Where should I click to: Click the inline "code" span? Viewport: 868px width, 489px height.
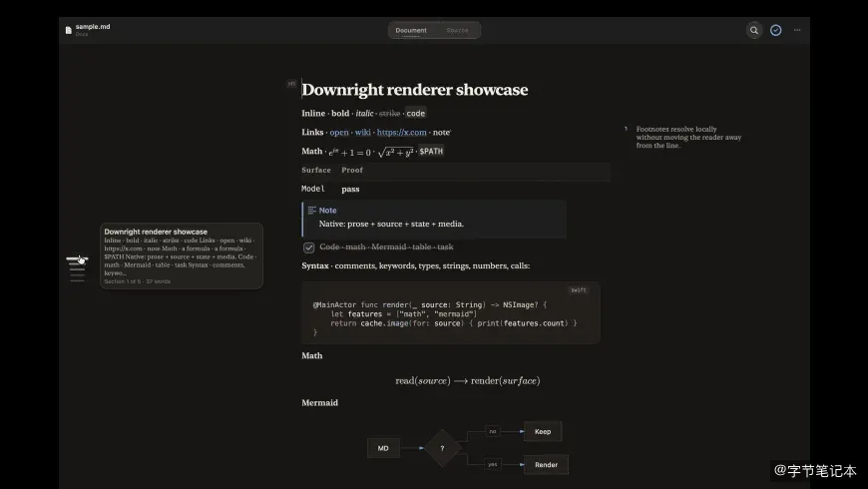tap(416, 114)
